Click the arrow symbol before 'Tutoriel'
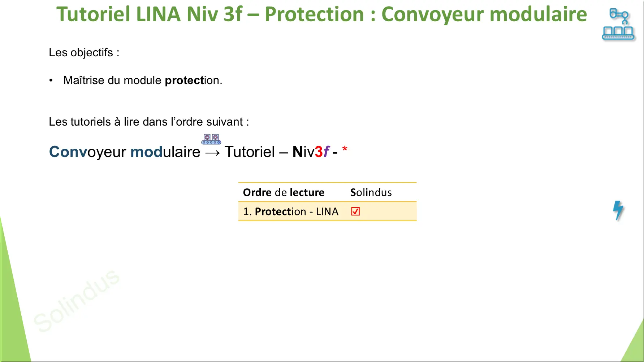This screenshot has height=362, width=644. (x=212, y=153)
